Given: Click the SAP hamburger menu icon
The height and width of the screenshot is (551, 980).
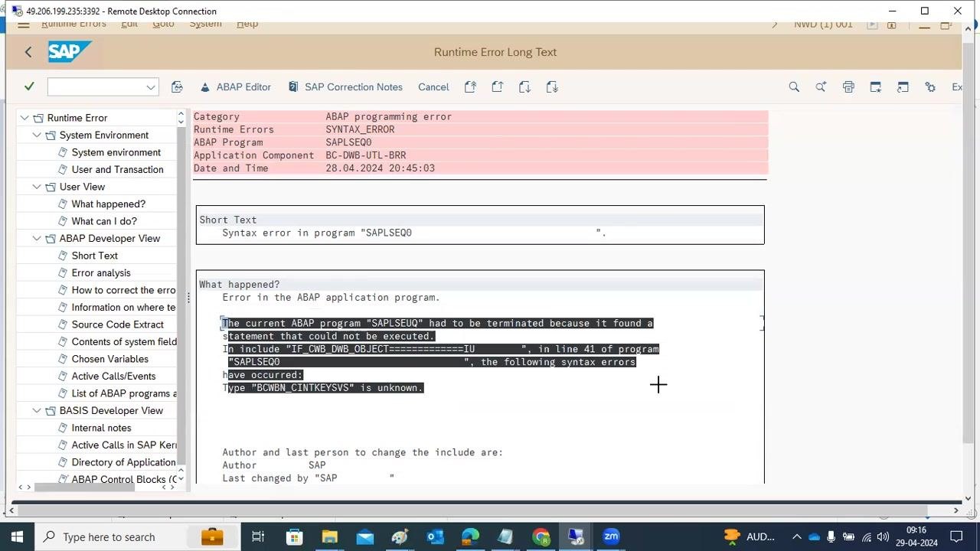Looking at the screenshot, I should point(24,24).
